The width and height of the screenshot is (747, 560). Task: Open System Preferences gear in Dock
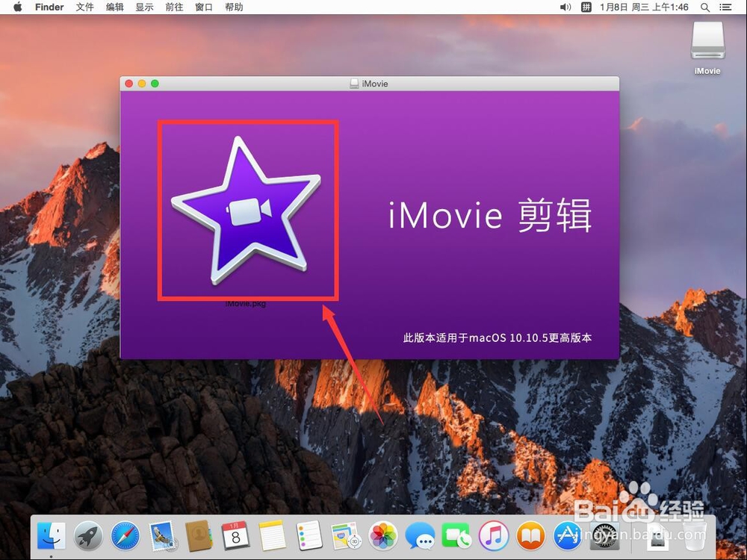(x=604, y=535)
